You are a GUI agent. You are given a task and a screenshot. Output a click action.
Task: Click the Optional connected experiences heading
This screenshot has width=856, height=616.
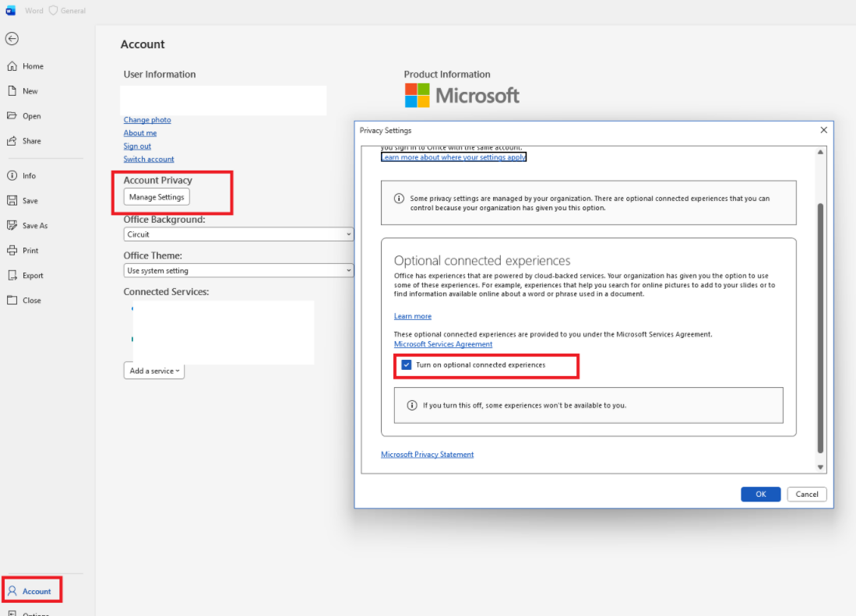click(x=482, y=260)
